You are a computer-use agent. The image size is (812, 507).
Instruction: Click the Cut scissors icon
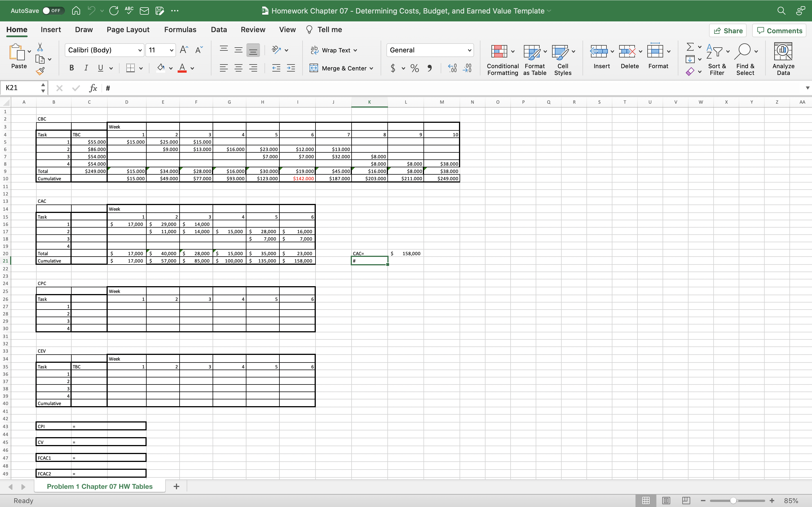pyautogui.click(x=40, y=47)
